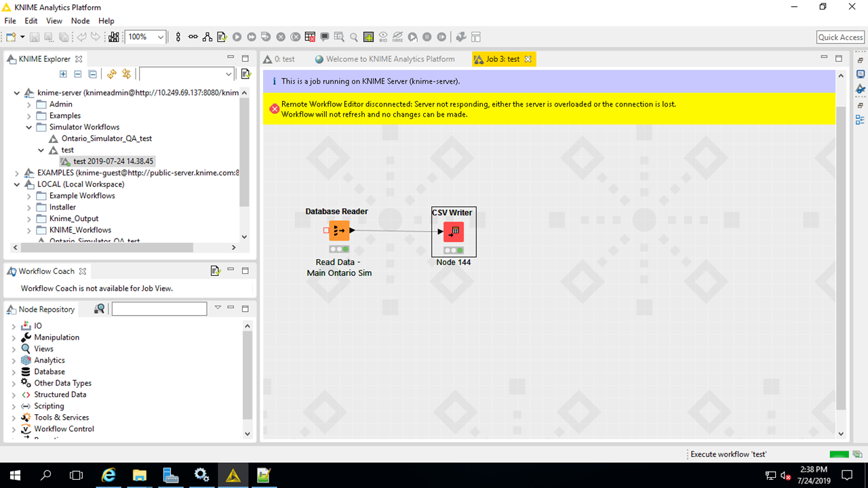This screenshot has height=488, width=868.
Task: Click the red disconnected error icon
Action: [x=274, y=109]
